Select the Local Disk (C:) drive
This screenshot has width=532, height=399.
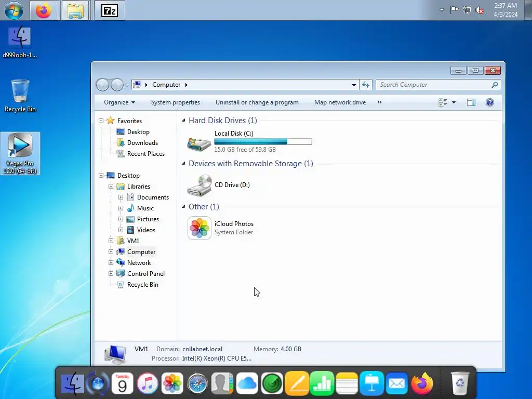(x=250, y=141)
